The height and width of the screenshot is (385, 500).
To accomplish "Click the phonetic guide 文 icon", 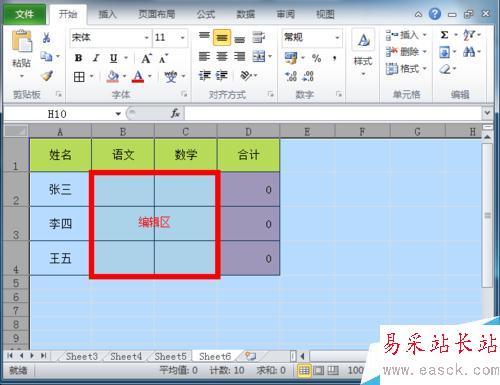I will click(x=171, y=77).
